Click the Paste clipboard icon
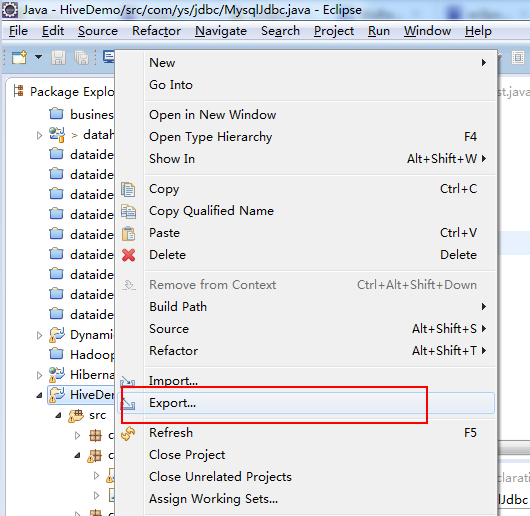 tap(128, 233)
